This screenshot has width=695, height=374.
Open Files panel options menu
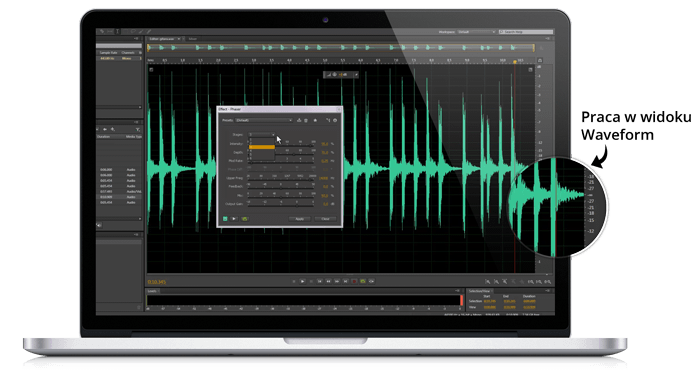point(136,39)
